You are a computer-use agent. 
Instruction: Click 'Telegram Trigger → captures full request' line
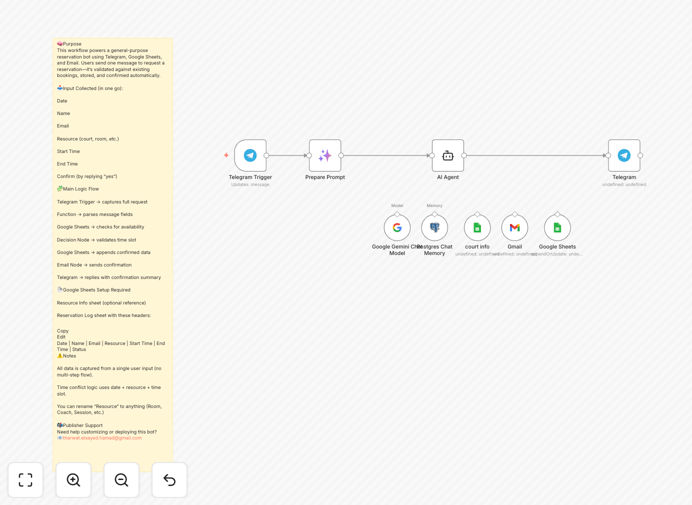[102, 202]
